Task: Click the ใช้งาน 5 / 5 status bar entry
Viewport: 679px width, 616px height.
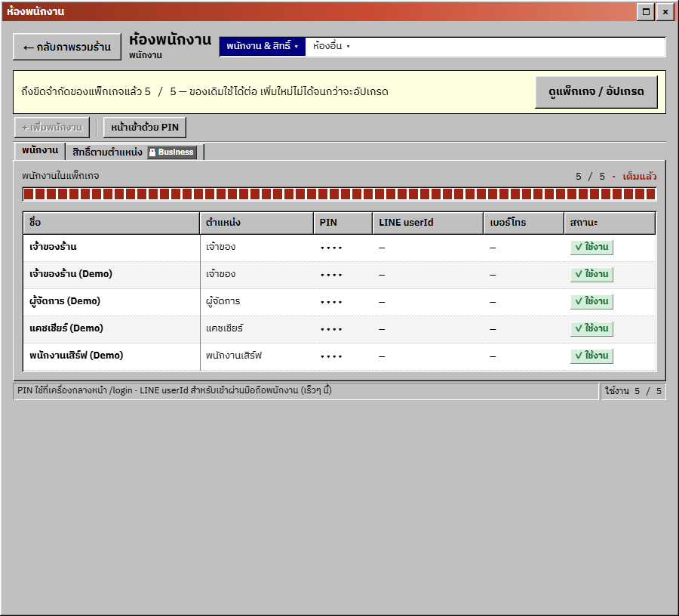Action: (x=633, y=391)
